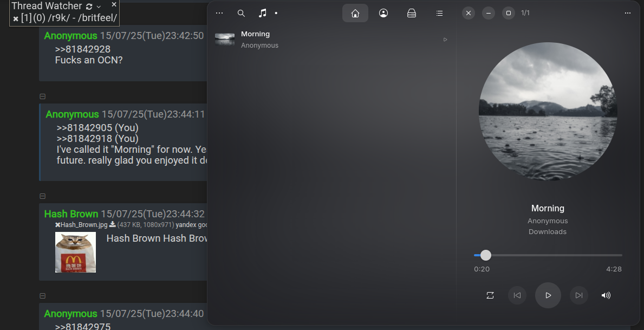Screen dimensions: 644x330
Task: Click the Hash Brown poster name
Action: [71, 214]
